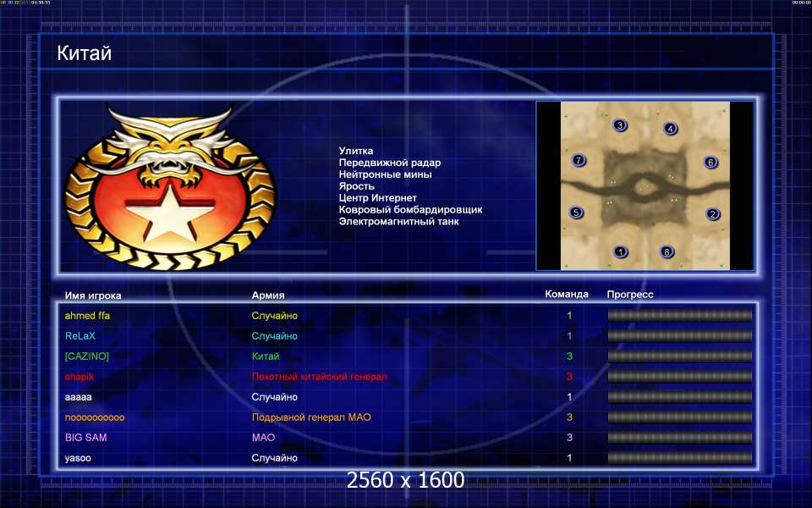Click [CAZINO]'s loading progress bar
This screenshot has height=508, width=812.
click(679, 356)
